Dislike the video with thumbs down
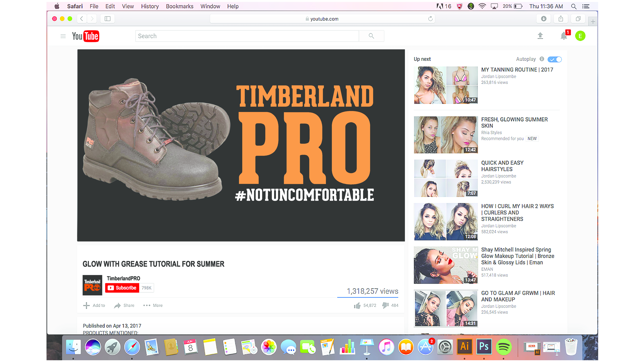This screenshot has height=362, width=644. coord(385,306)
